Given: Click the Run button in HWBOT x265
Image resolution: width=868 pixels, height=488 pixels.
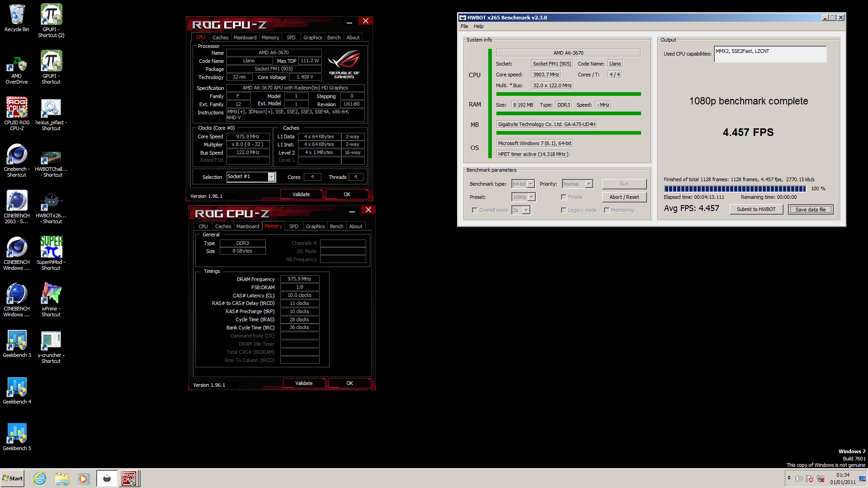Looking at the screenshot, I should (x=624, y=184).
